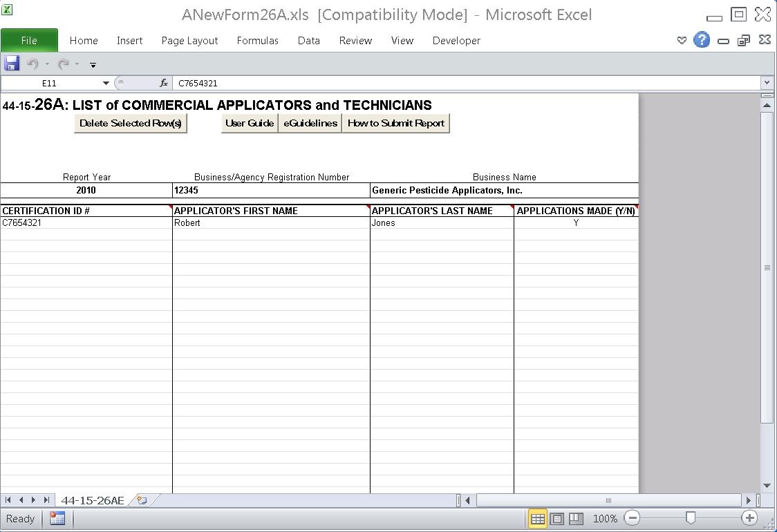The height and width of the screenshot is (532, 777).
Task: Switch to Page Break Preview icon
Action: pos(576,519)
